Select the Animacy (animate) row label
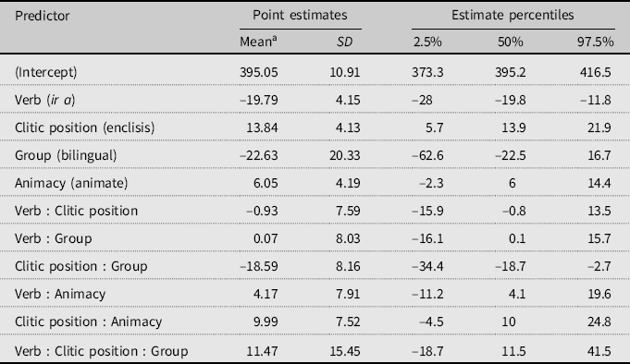The image size is (630, 364). pos(71,183)
